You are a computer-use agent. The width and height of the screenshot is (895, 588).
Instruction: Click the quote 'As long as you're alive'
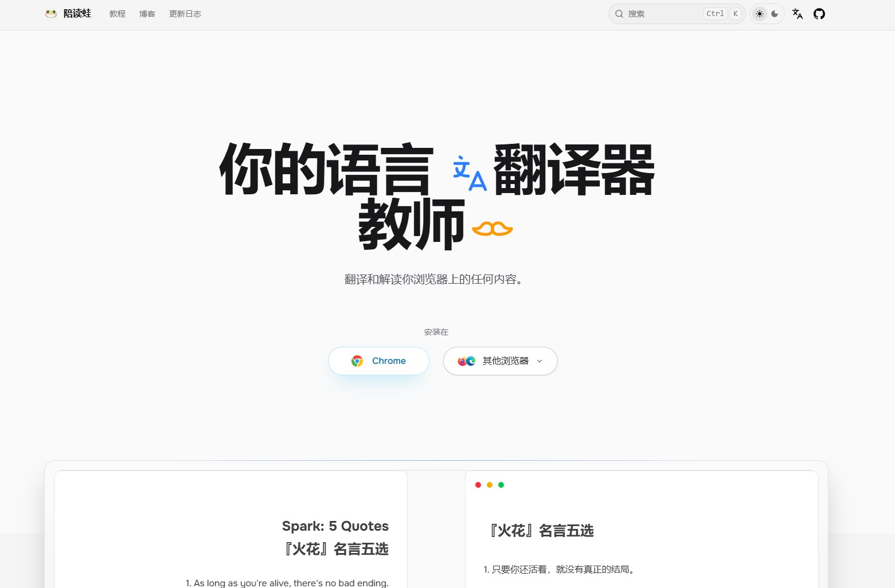[x=287, y=583]
